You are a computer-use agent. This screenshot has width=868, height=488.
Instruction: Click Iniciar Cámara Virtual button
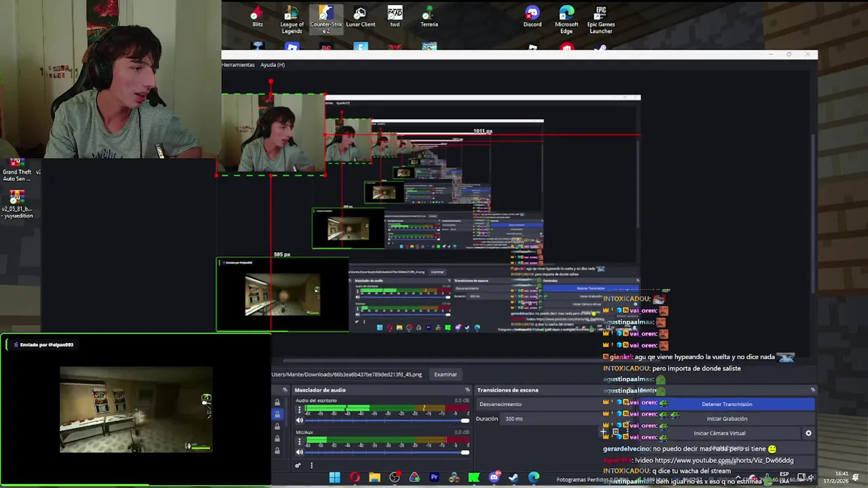point(719,433)
